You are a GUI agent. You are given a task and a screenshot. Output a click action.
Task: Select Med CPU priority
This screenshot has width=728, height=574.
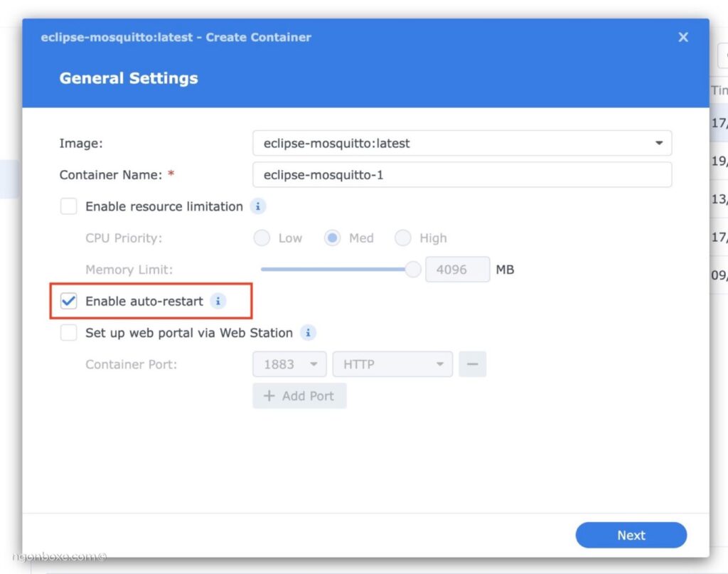coord(333,238)
